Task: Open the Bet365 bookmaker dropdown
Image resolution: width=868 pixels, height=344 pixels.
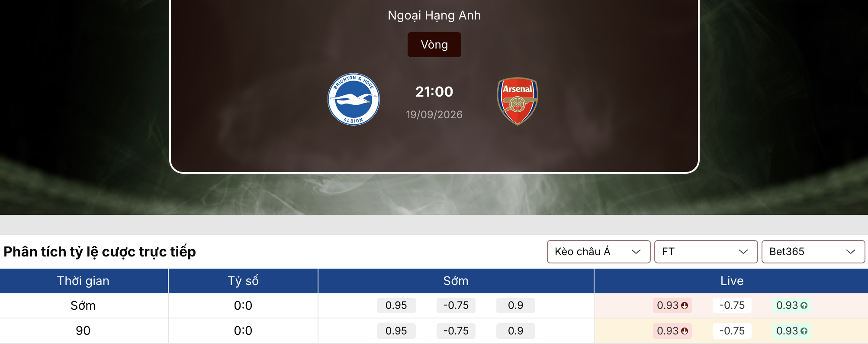Action: click(813, 252)
